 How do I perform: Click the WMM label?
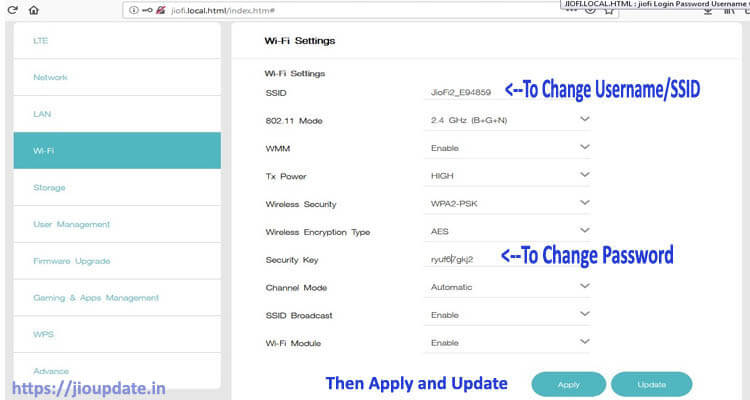tap(278, 148)
